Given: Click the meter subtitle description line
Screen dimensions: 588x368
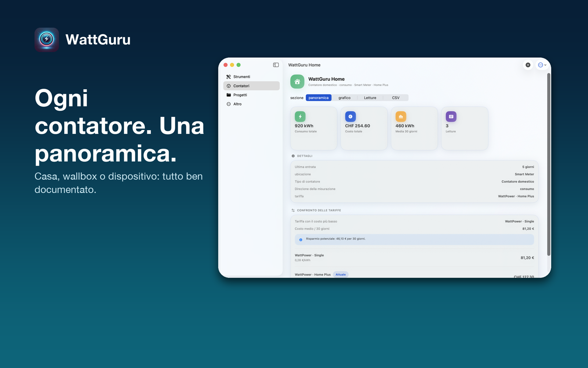Looking at the screenshot, I should pos(348,85).
